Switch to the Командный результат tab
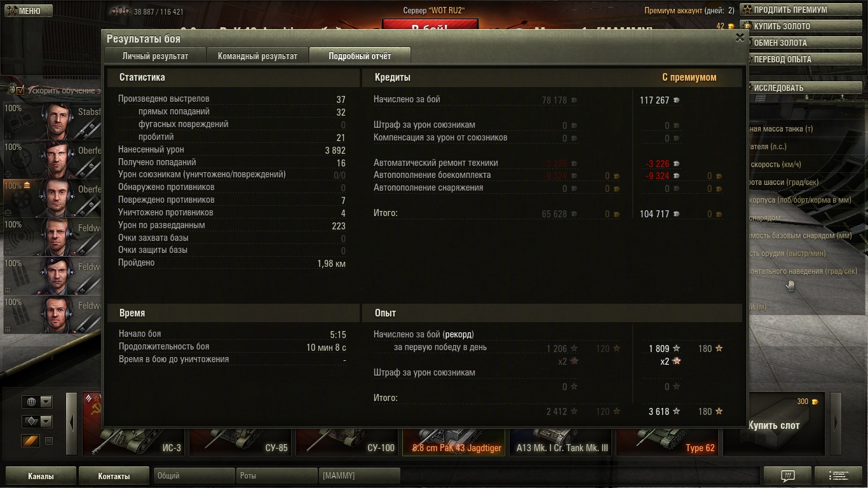Screen dimensions: 868x488 click(257, 56)
